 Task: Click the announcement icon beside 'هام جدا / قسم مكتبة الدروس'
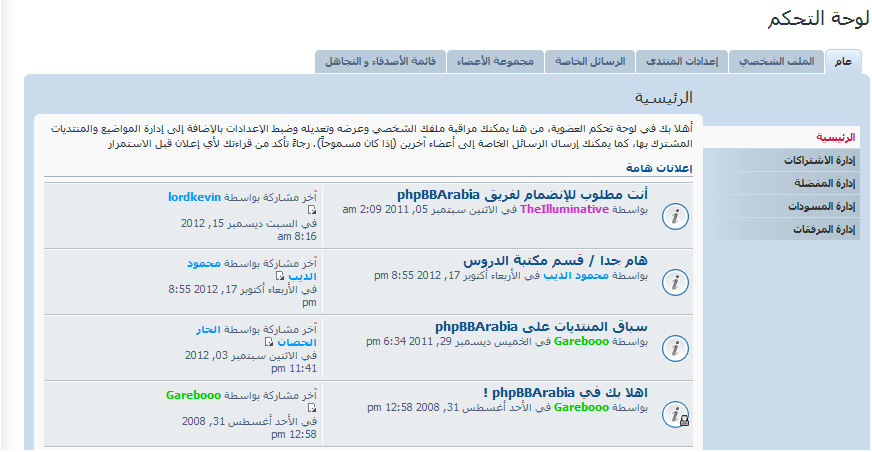[x=676, y=282]
